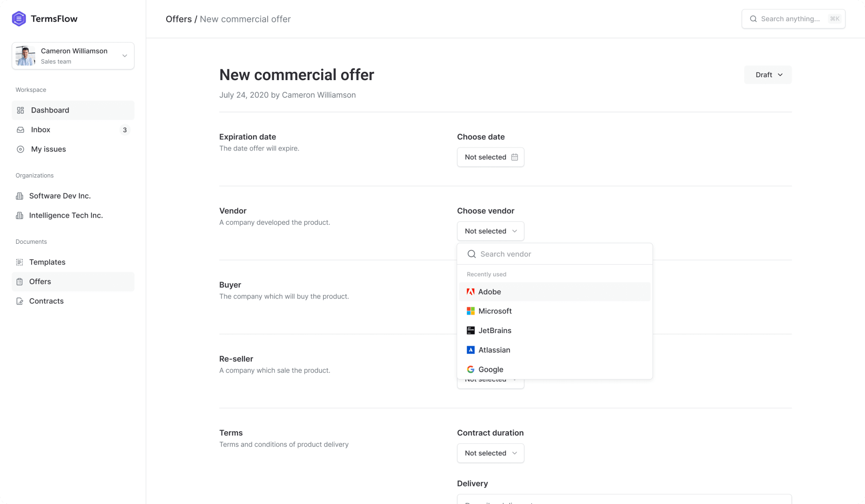Viewport: 865px width, 504px height.
Task: Click the My issues circle icon
Action: click(20, 150)
